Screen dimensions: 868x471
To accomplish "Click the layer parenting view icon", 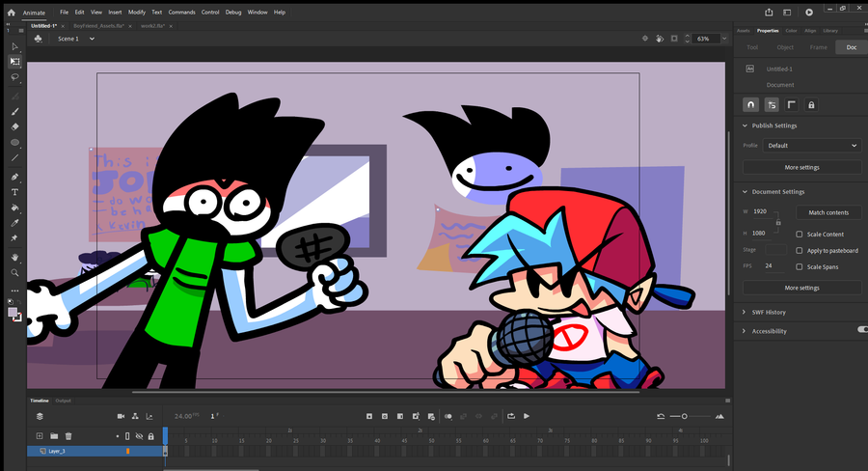I will point(135,416).
